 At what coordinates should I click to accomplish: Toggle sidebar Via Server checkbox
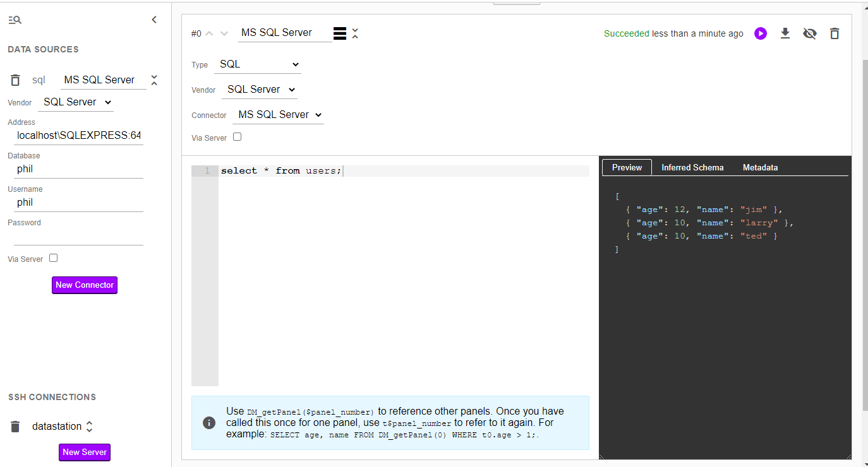tap(54, 258)
